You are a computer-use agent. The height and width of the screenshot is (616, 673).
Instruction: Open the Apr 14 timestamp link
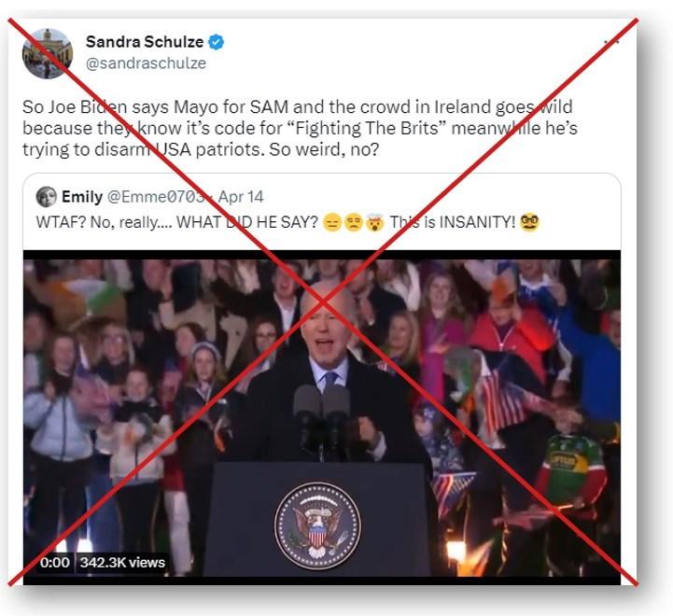point(241,197)
